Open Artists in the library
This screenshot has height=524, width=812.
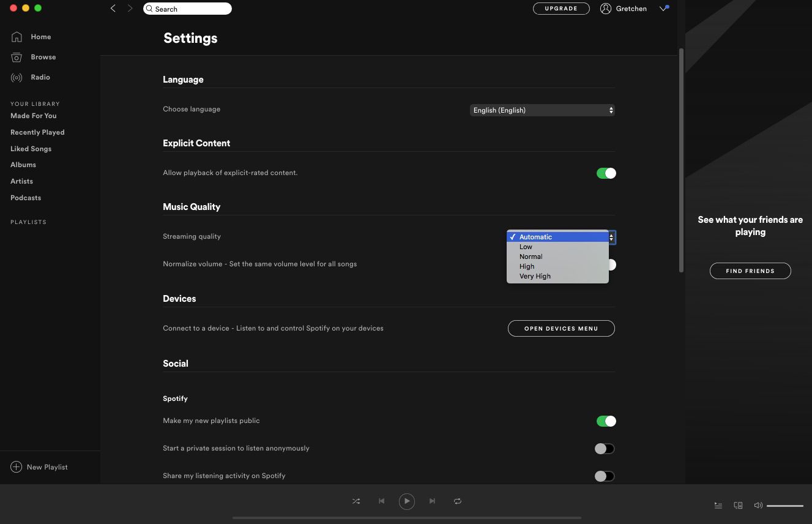click(21, 181)
